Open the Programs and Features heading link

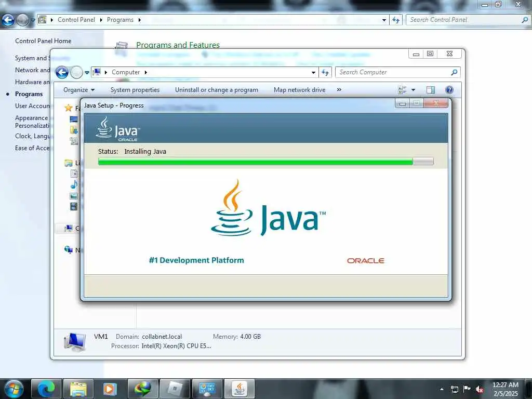tap(178, 45)
